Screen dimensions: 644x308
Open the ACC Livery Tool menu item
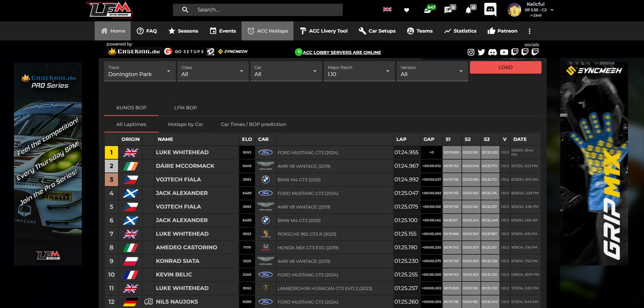(x=324, y=31)
